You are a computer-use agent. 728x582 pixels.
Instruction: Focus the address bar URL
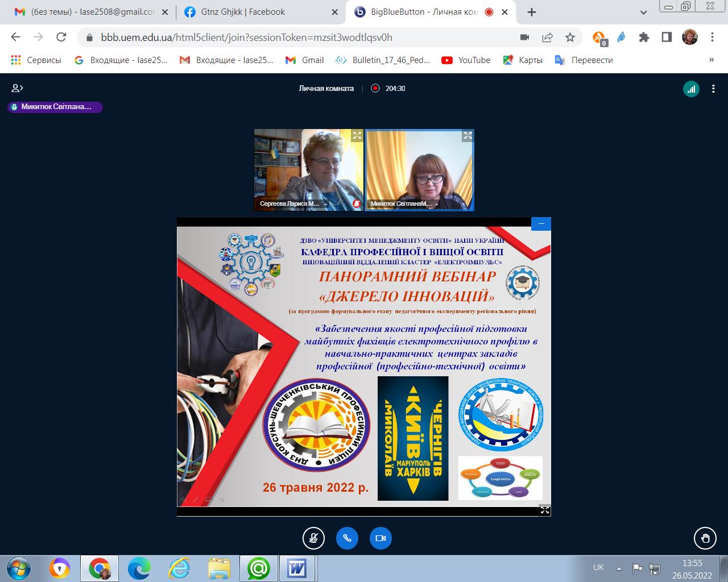tap(247, 38)
